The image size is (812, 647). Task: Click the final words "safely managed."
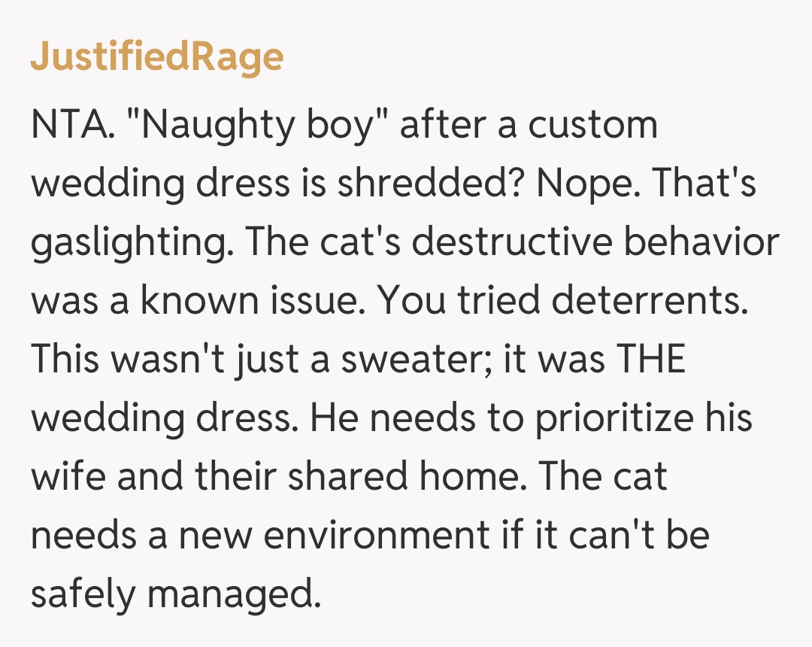[171, 595]
